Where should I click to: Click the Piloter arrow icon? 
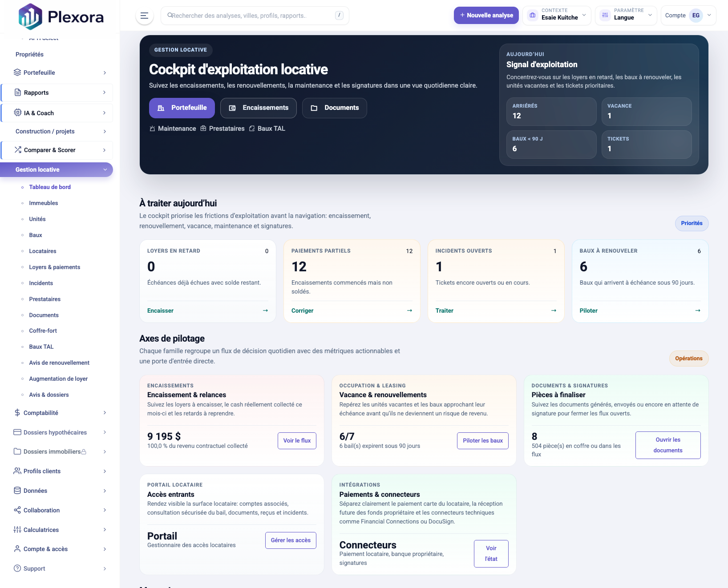[697, 310]
